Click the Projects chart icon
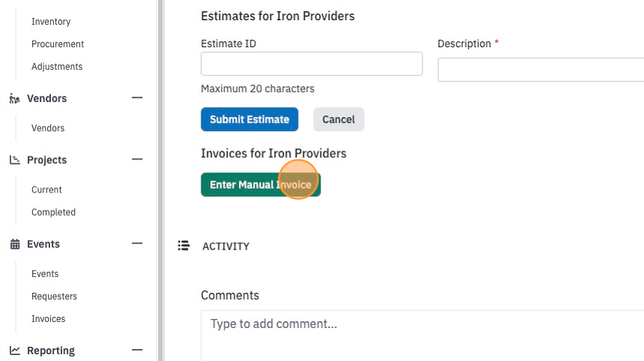The height and width of the screenshot is (361, 644). [15, 160]
